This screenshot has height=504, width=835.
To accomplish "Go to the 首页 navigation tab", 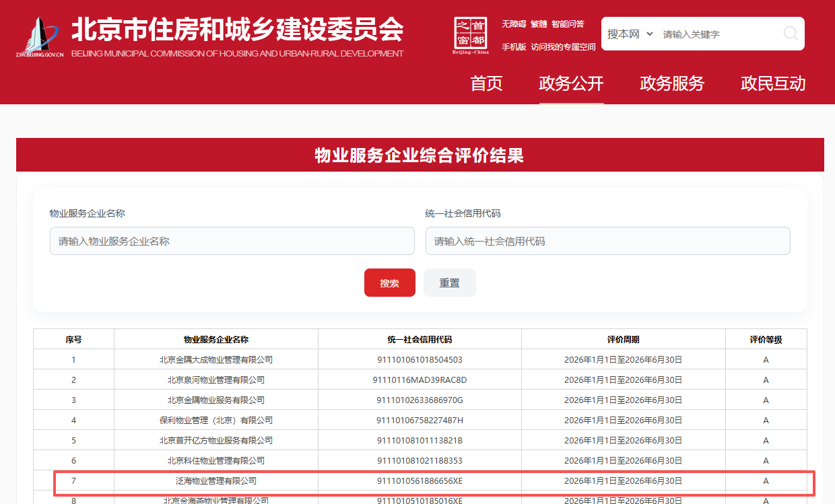I will tap(486, 83).
